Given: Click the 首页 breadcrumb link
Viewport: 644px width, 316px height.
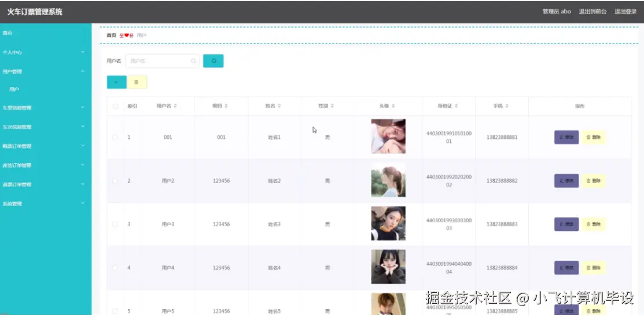Looking at the screenshot, I should pos(111,35).
